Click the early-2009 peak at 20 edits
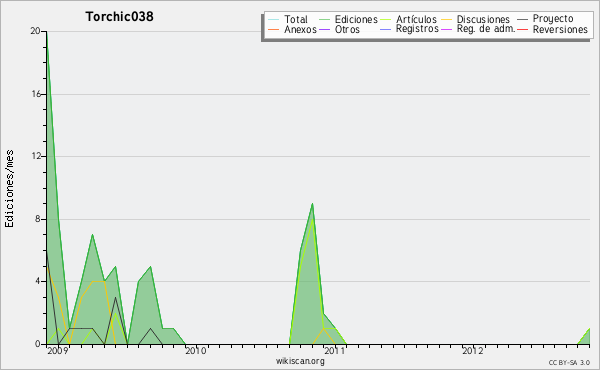 click(x=47, y=32)
